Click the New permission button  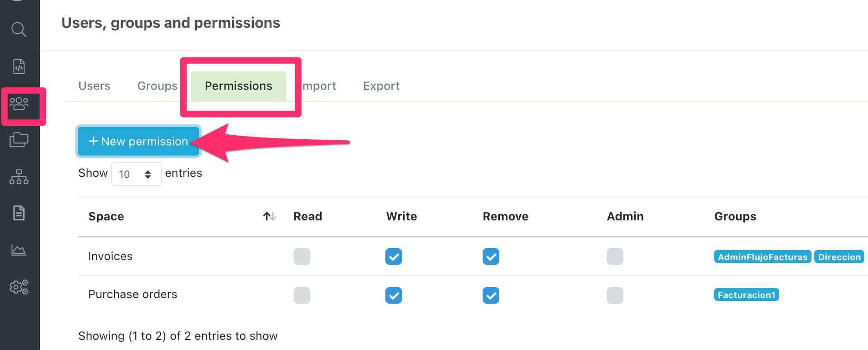point(138,142)
